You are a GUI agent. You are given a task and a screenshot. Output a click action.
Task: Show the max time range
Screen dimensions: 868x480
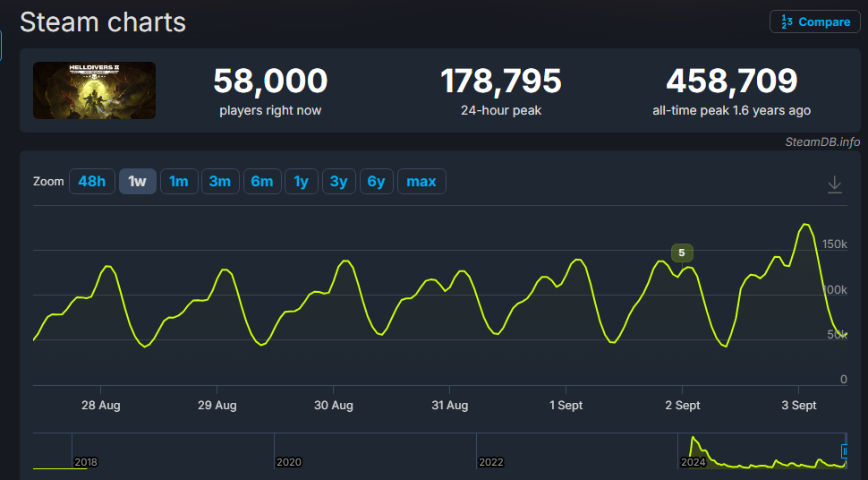[421, 181]
